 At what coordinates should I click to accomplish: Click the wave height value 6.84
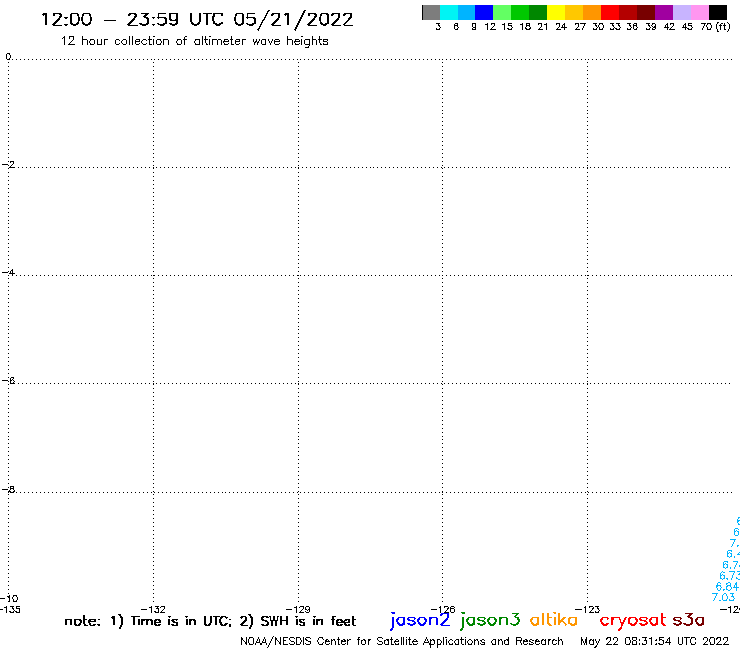click(727, 586)
